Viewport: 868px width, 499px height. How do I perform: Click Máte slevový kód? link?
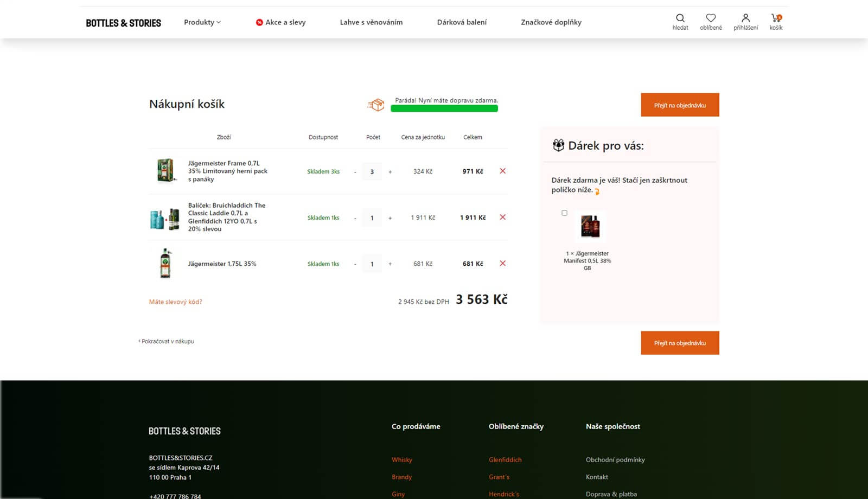(x=175, y=302)
